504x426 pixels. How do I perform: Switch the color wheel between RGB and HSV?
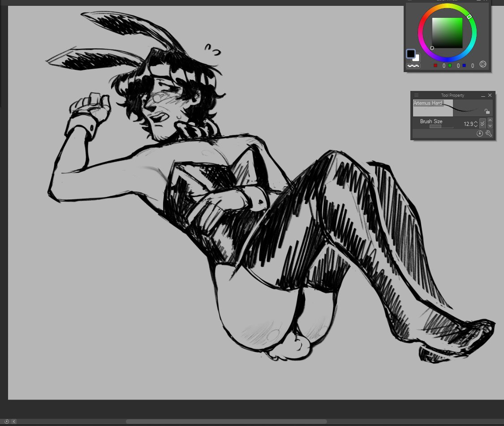[483, 64]
